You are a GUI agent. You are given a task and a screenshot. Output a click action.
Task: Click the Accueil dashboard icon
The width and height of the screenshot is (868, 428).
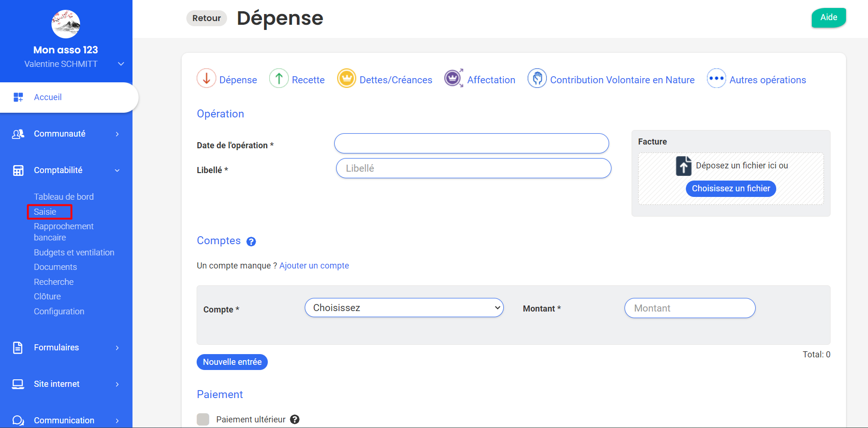click(18, 97)
